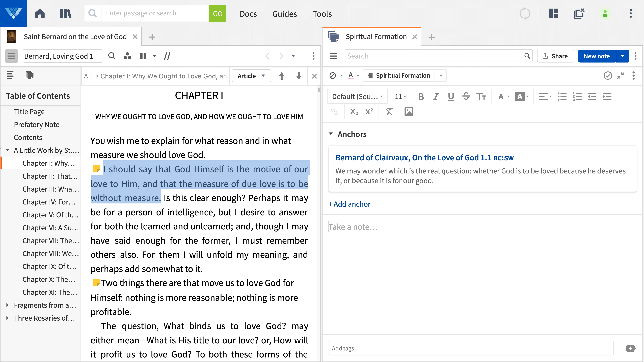Viewport: 644px width, 362px height.
Task: Open the Article navigation dropdown
Action: tap(251, 76)
